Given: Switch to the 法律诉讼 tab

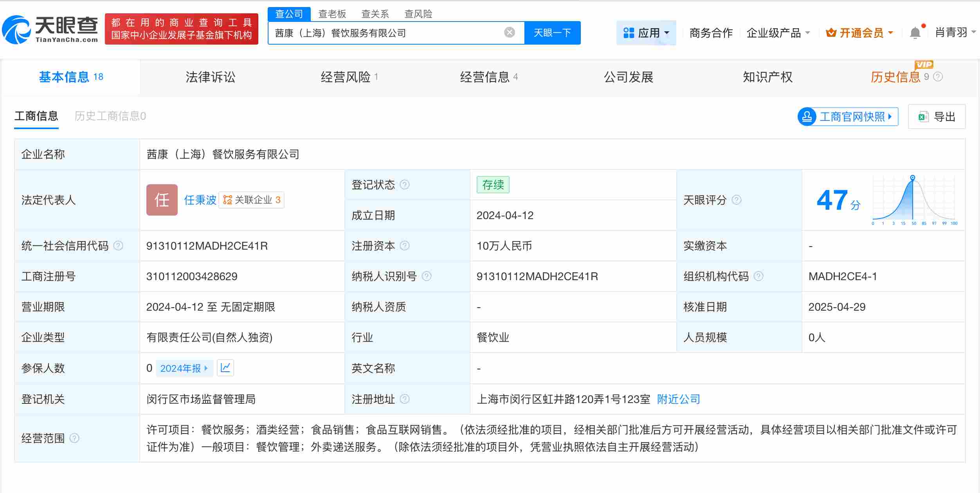Looking at the screenshot, I should point(210,77).
